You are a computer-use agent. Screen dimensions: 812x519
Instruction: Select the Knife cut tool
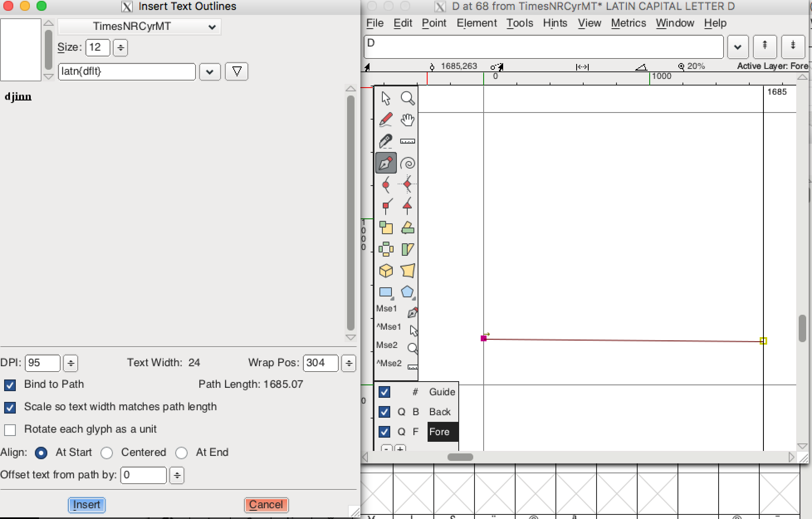point(386,142)
